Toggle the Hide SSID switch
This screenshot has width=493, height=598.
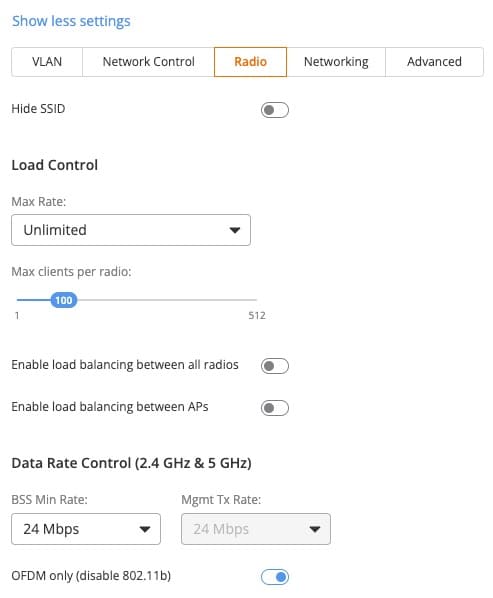click(275, 110)
